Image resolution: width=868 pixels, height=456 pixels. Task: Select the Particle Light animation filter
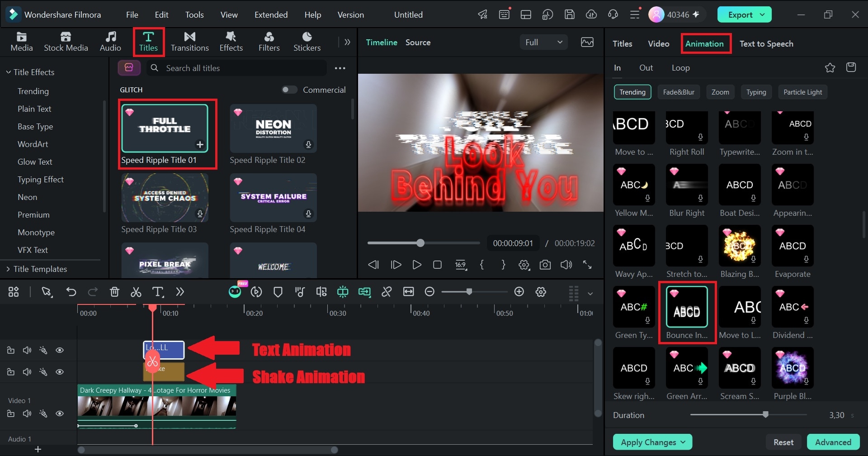point(802,92)
